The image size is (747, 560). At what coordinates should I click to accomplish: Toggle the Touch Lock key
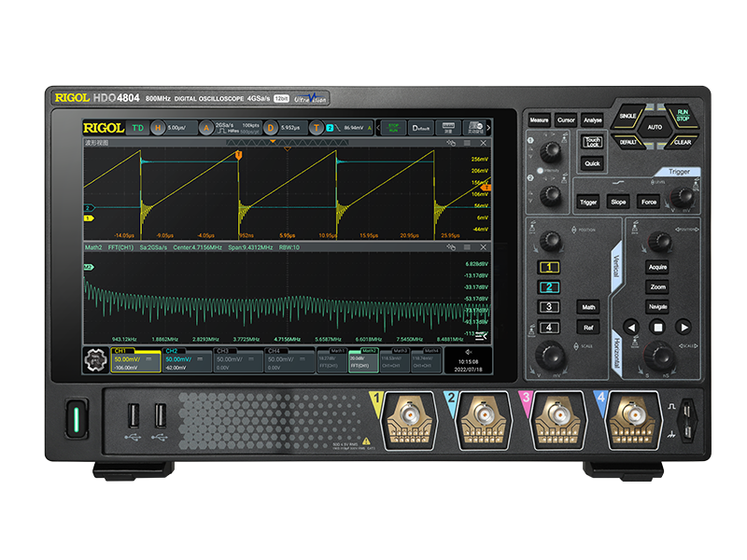coord(592,142)
